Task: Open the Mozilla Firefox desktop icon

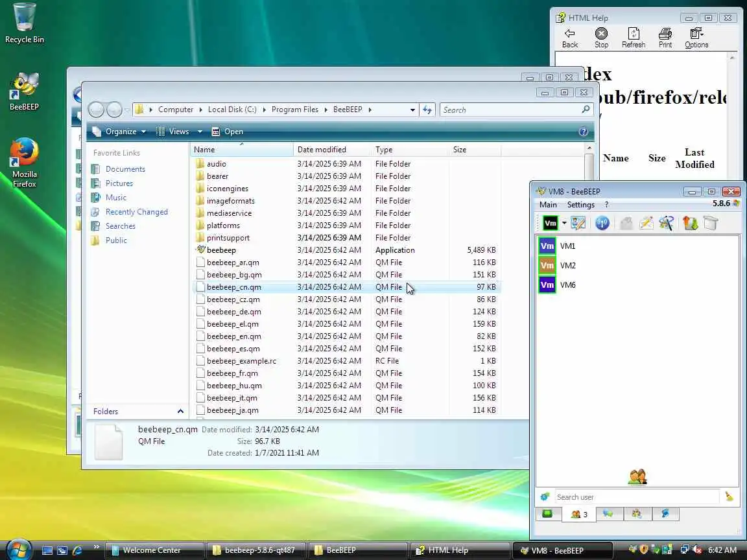Action: click(24, 163)
